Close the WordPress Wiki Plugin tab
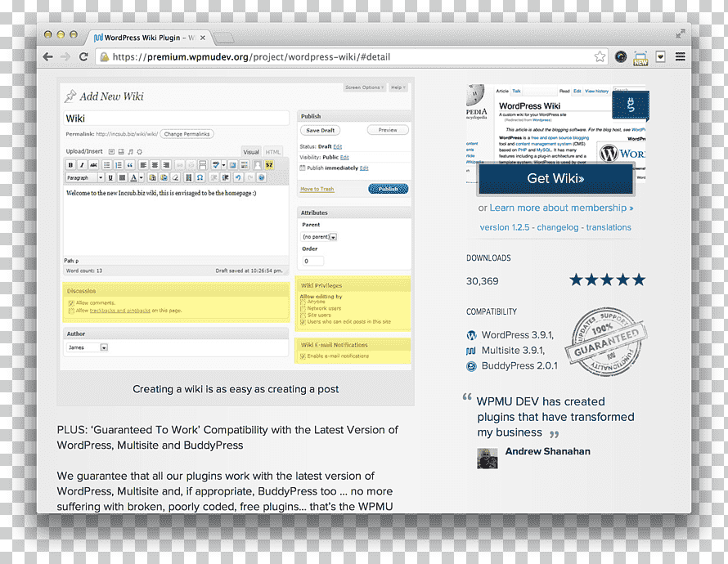 (x=202, y=38)
